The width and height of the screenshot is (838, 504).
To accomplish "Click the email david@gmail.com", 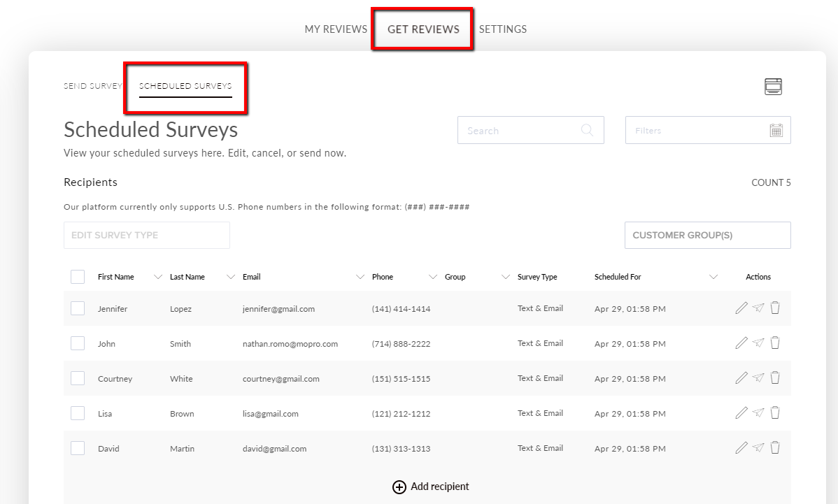I will [275, 449].
